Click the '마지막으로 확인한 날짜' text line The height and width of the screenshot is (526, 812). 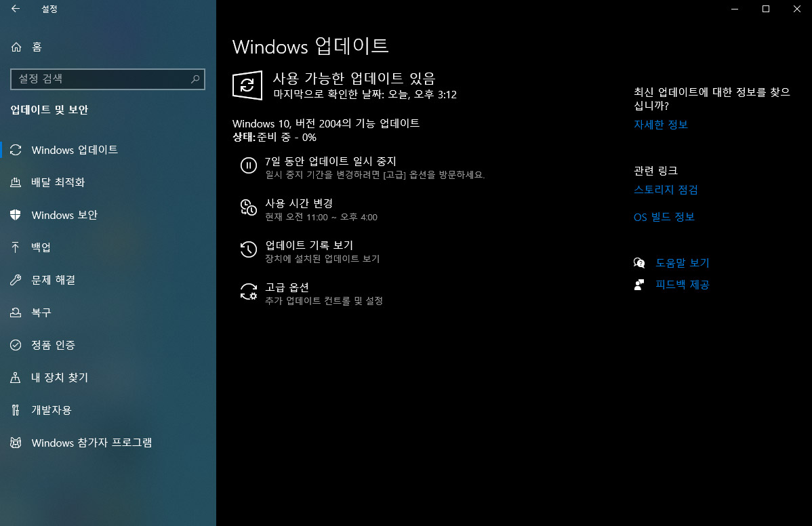point(365,94)
